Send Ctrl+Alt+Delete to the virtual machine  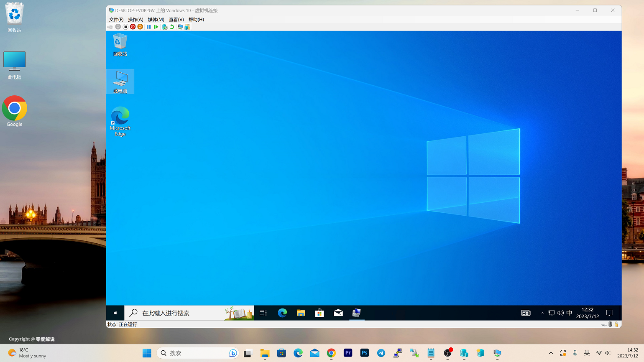click(x=110, y=26)
